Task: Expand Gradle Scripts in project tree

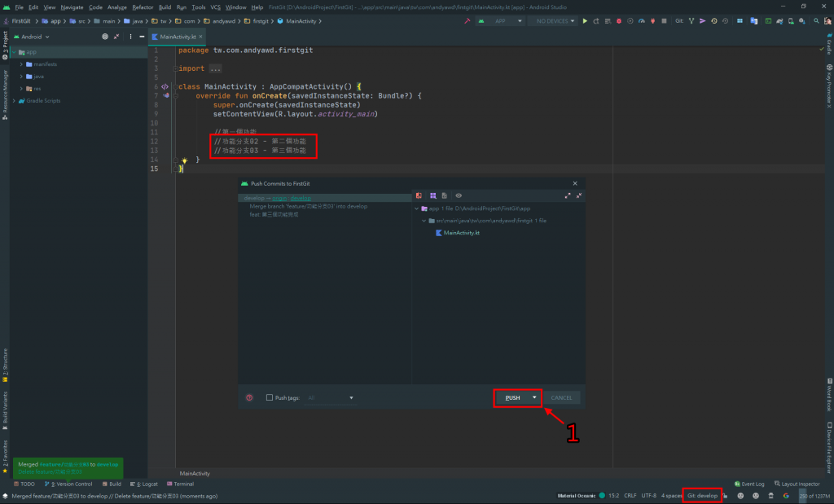Action: click(x=14, y=101)
